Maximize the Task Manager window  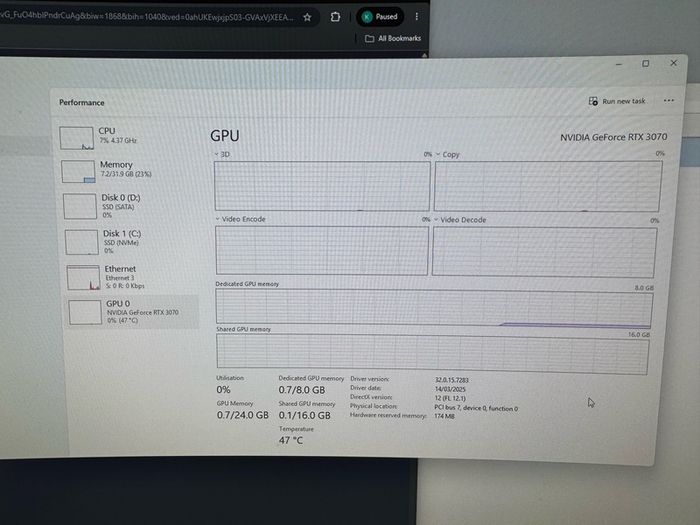(x=646, y=64)
